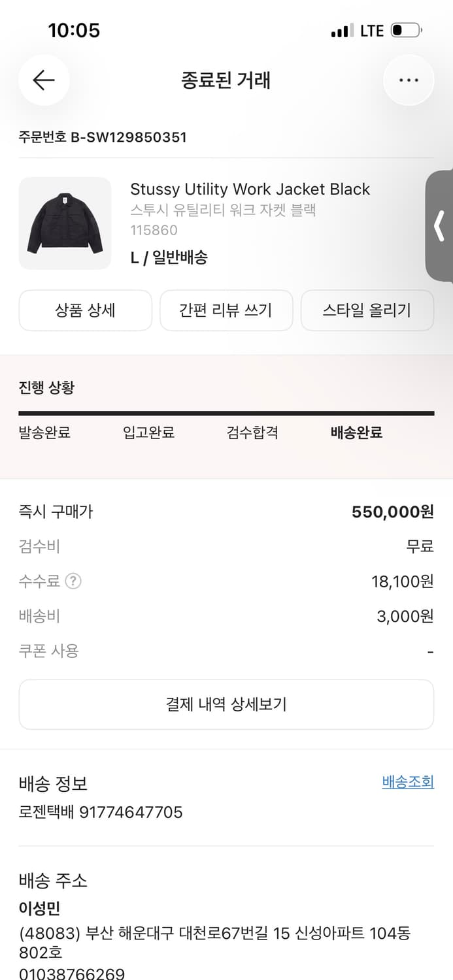453x980 pixels.
Task: Open 배송조회 shipment tracking link
Action: pyautogui.click(x=409, y=782)
